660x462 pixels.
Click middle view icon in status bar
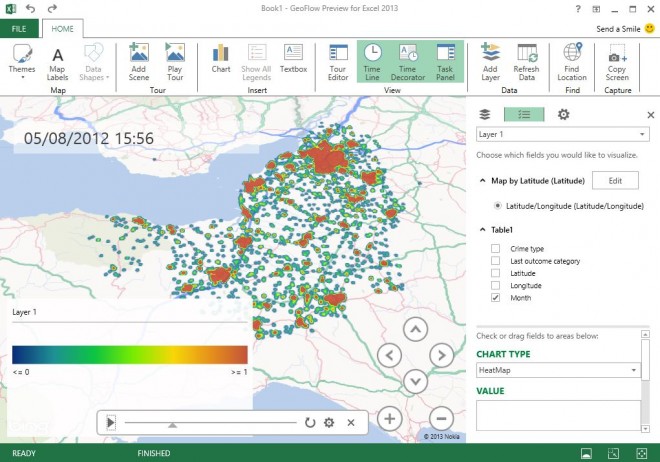[613, 453]
